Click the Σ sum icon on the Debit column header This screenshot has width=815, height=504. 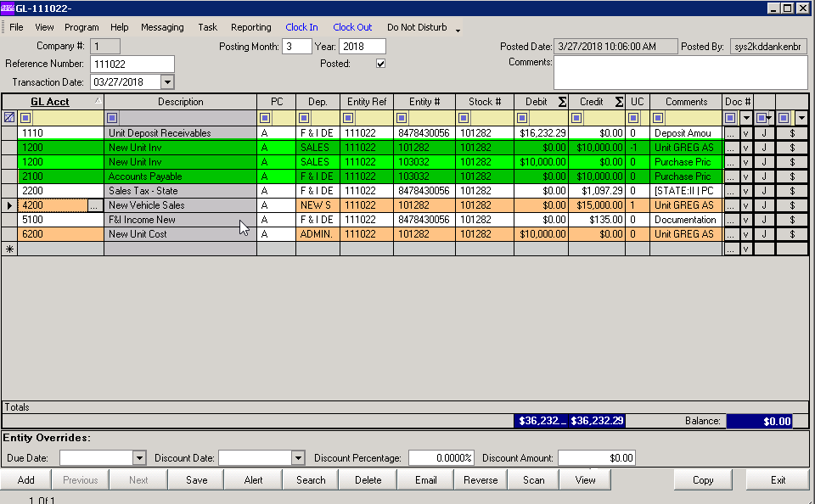[562, 101]
